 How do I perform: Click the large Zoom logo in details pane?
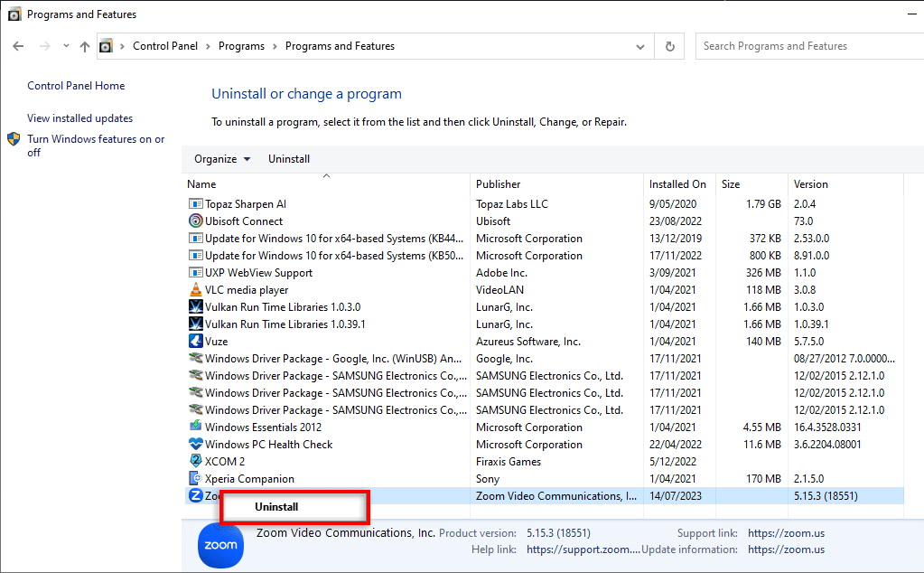(x=220, y=545)
